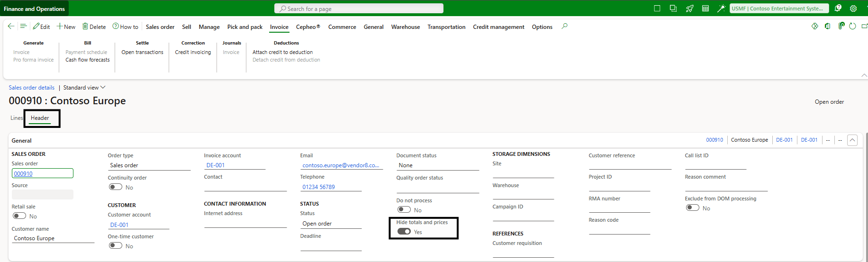
Task: Open the Order type field
Action: [x=149, y=165]
